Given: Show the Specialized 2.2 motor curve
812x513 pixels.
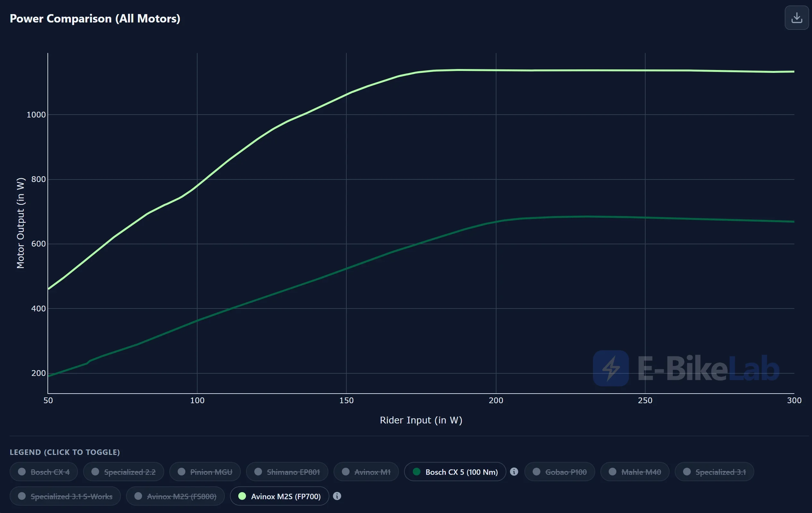Looking at the screenshot, I should [123, 472].
